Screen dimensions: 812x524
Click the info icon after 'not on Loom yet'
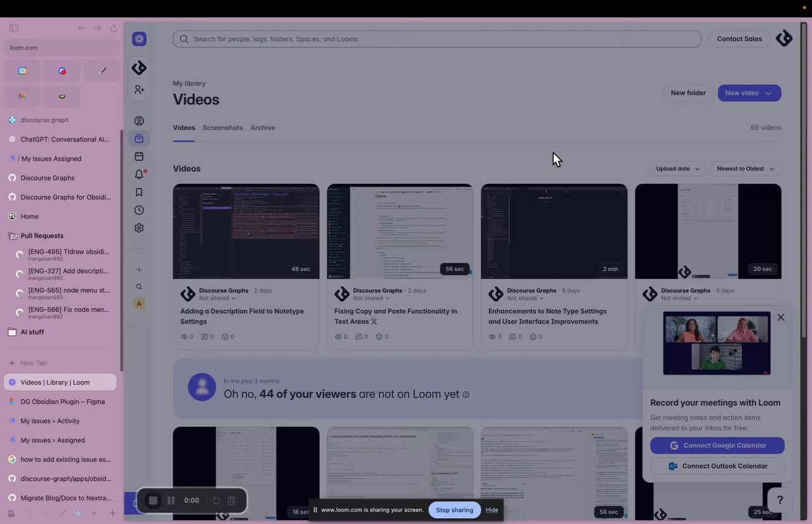(x=466, y=395)
